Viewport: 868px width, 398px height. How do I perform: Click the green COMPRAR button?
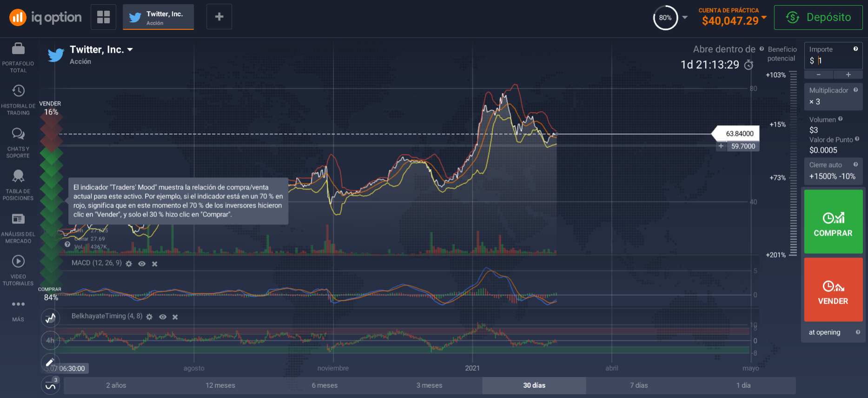point(833,222)
